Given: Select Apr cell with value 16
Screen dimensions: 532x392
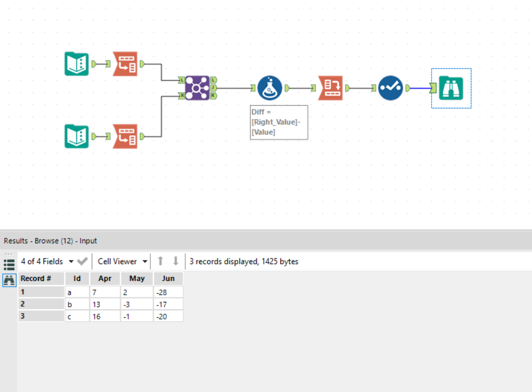Looking at the screenshot, I should point(105,316).
